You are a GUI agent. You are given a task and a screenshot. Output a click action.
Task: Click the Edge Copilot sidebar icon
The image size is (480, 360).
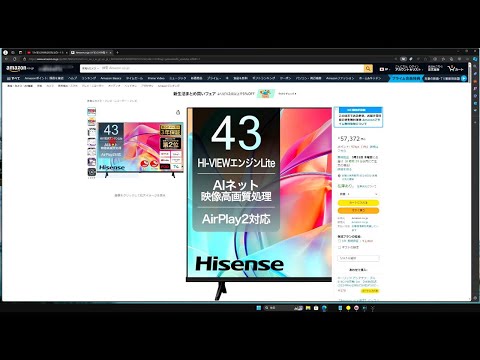[x=475, y=59]
